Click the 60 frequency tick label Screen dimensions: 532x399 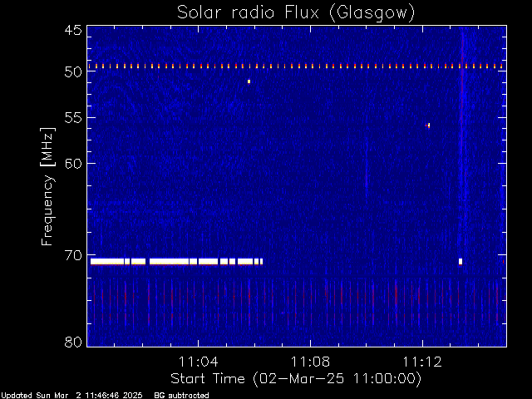(x=73, y=164)
